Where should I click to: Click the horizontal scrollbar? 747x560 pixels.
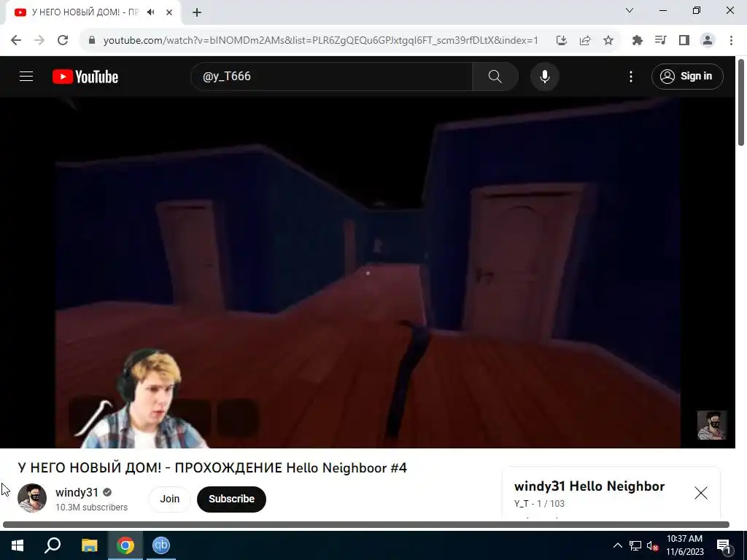366,524
